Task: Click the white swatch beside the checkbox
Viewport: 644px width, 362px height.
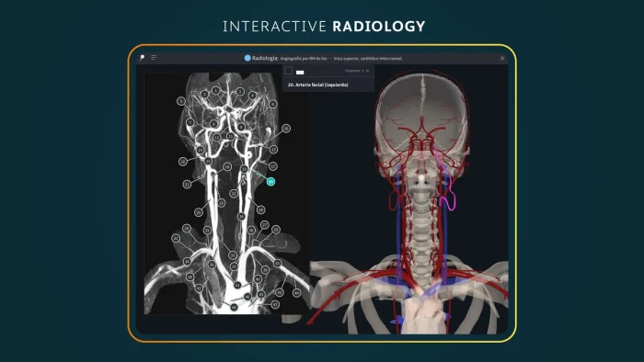Action: click(x=300, y=73)
